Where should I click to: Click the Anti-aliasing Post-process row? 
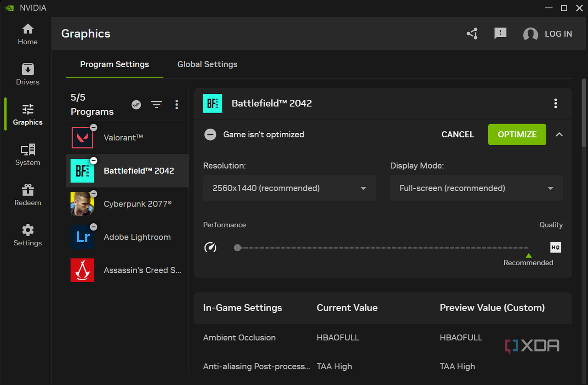pos(383,367)
